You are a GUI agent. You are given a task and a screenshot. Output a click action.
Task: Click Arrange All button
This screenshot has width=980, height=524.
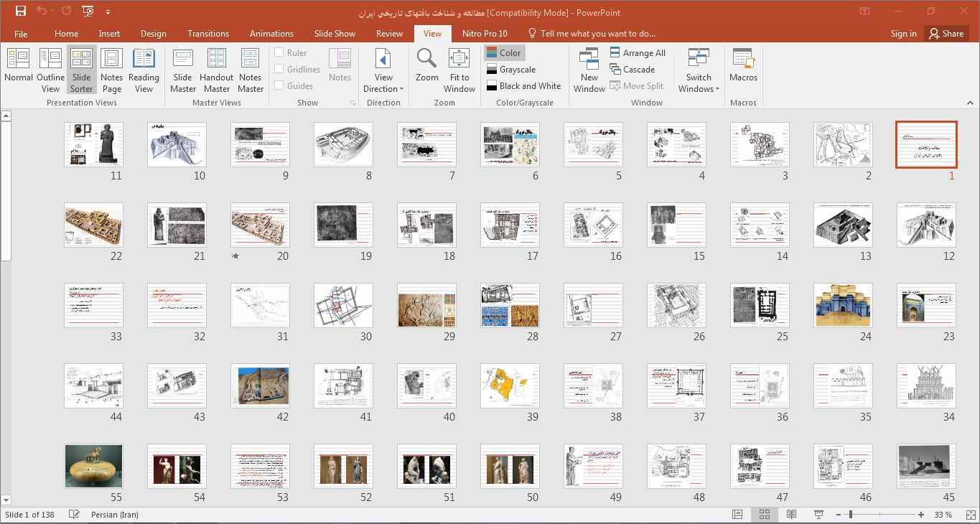[638, 52]
